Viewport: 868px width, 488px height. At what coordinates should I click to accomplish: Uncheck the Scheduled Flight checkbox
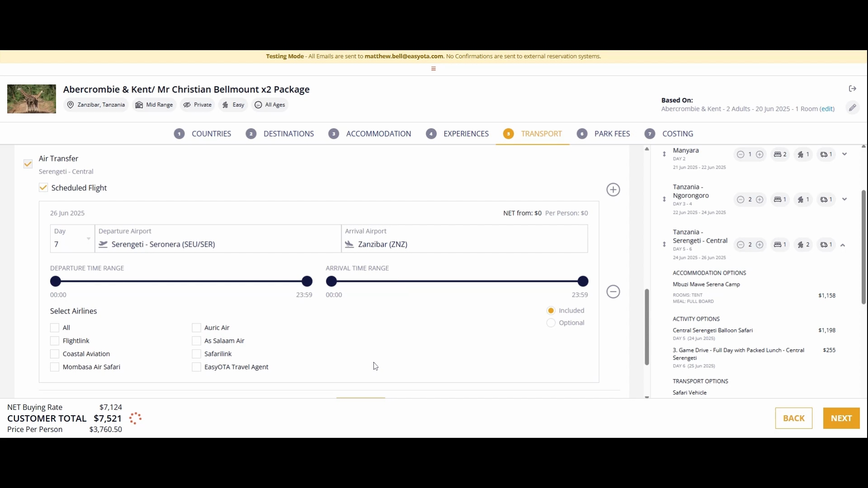(x=43, y=188)
